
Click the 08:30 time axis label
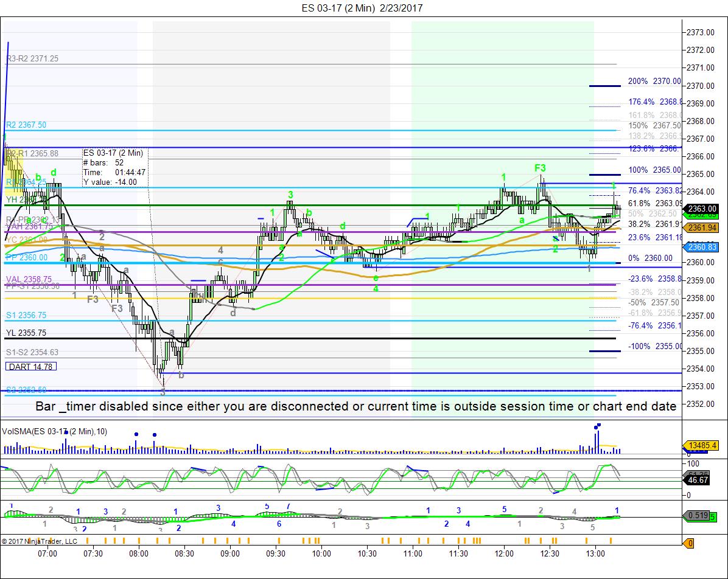[184, 553]
